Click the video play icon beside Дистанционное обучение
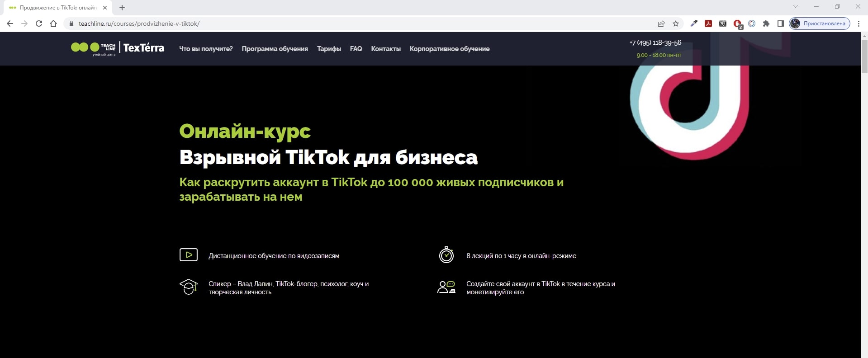 [189, 255]
